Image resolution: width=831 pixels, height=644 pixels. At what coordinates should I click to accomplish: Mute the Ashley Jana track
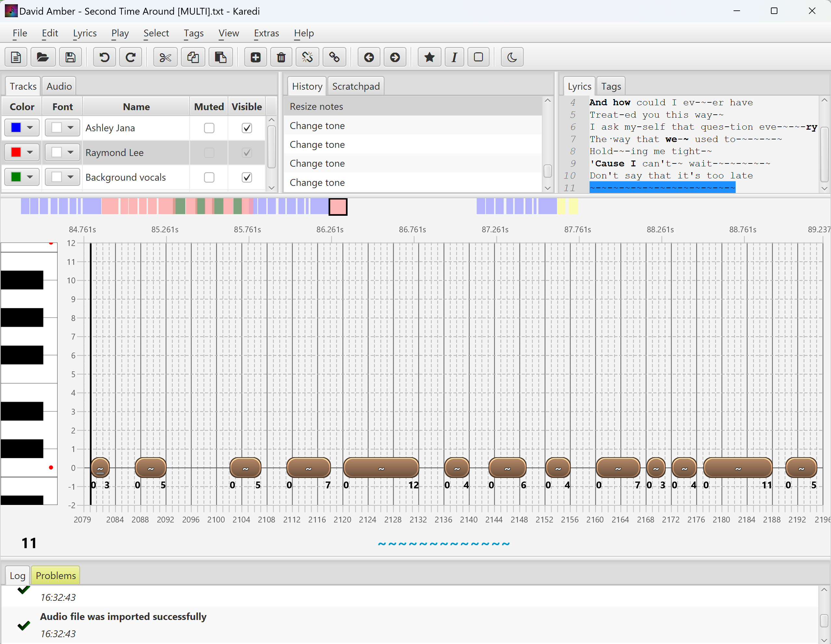tap(209, 128)
